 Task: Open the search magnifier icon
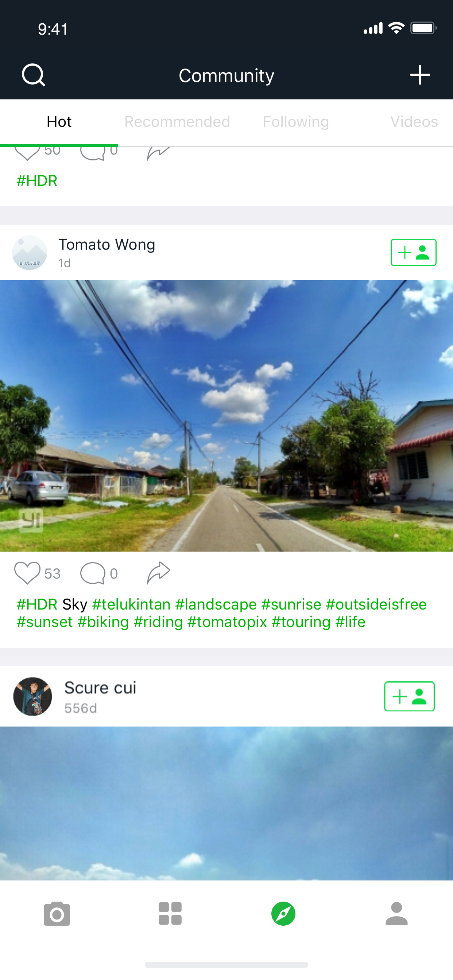[34, 75]
